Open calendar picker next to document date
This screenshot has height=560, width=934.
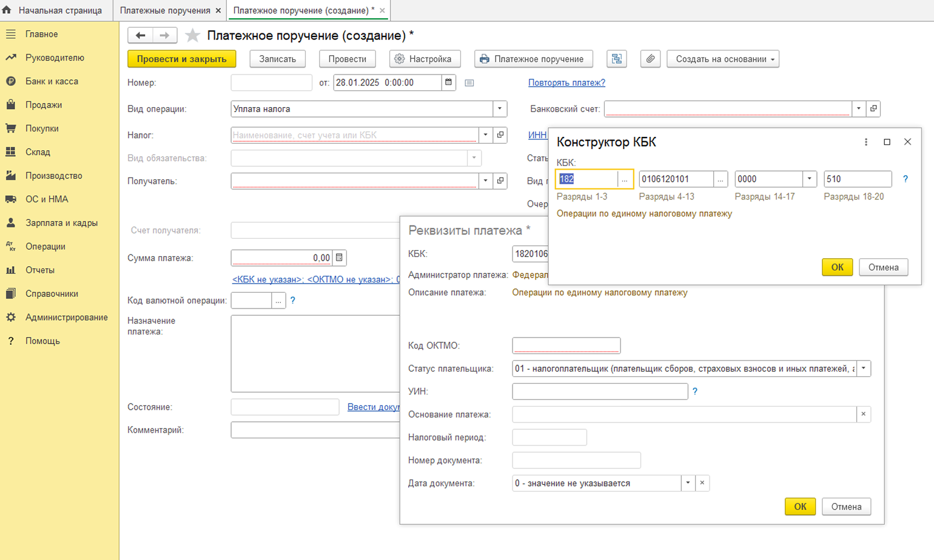(x=449, y=82)
